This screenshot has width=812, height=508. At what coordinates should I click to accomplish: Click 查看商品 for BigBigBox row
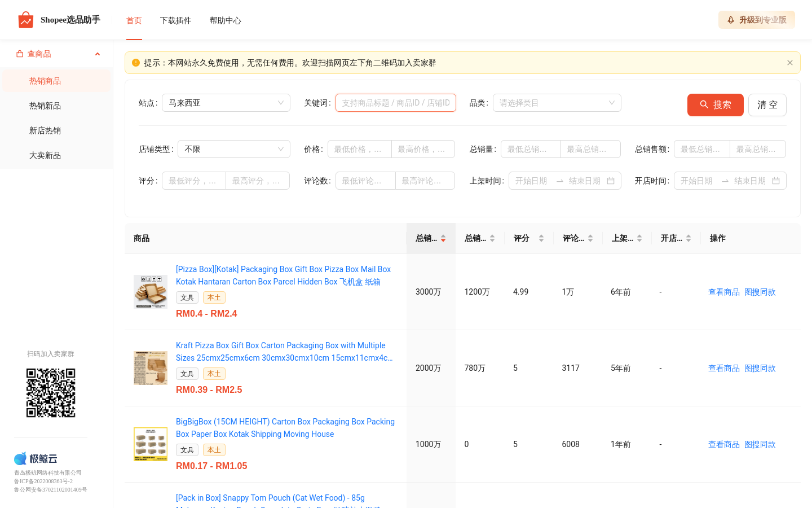tap(724, 444)
